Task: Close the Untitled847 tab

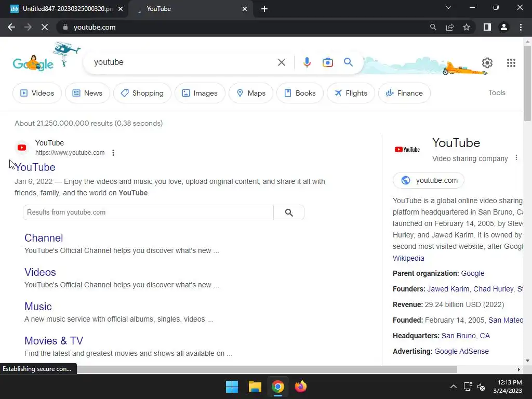Action: point(121,9)
